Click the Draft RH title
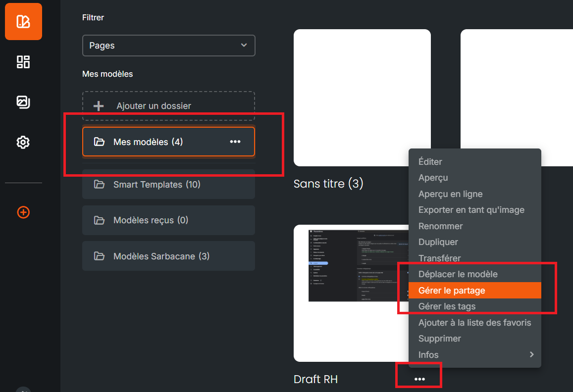This screenshot has height=392, width=573. pos(315,379)
